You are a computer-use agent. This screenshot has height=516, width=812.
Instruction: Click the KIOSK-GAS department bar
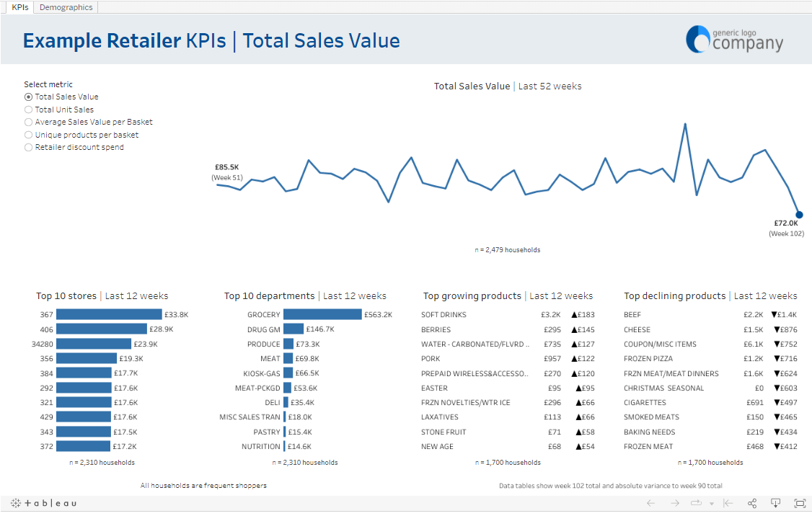pyautogui.click(x=288, y=373)
